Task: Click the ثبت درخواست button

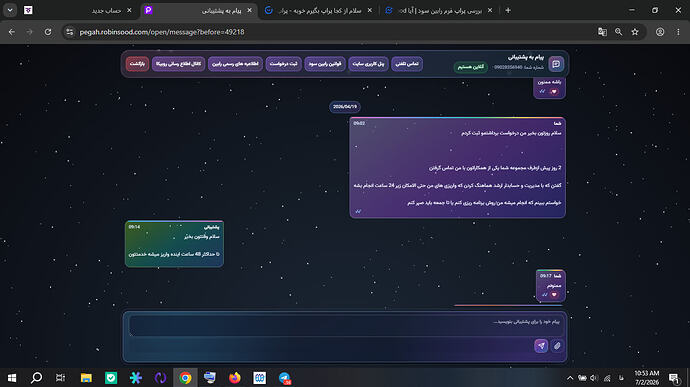Action: (x=283, y=64)
